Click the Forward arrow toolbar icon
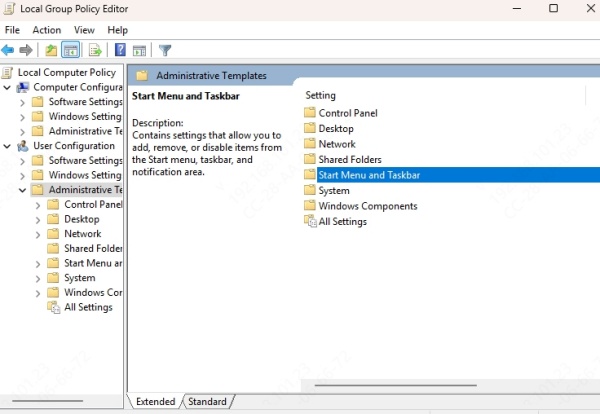This screenshot has height=414, width=600. pyautogui.click(x=26, y=50)
